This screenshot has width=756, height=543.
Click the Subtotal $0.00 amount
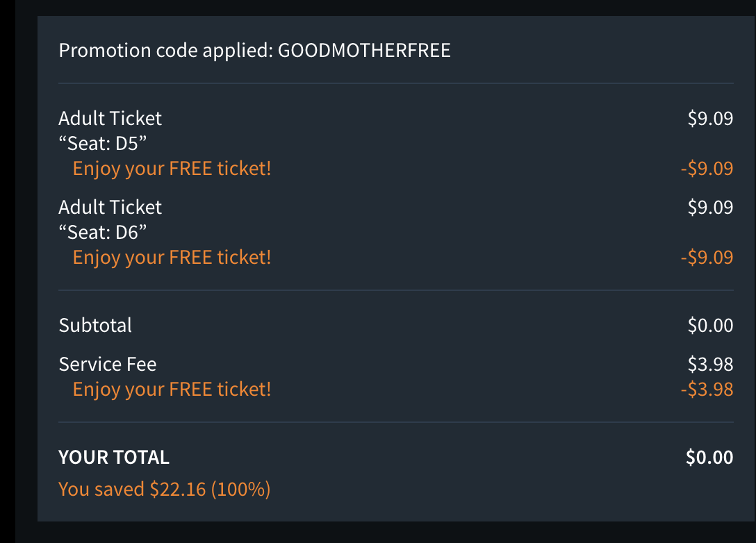(x=710, y=325)
